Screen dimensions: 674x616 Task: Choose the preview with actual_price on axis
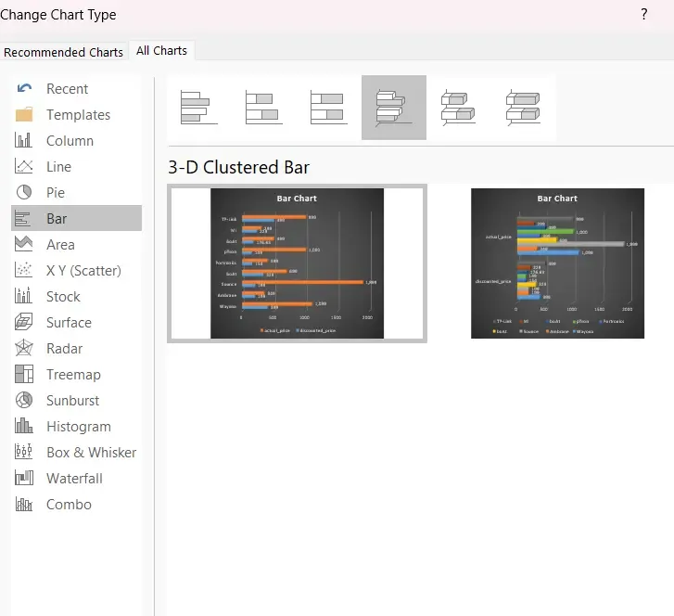coord(557,263)
